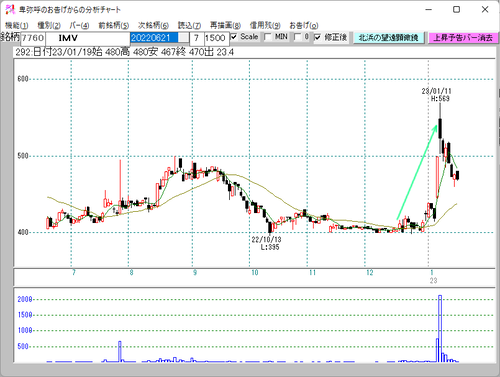Enable the MIN checkbox
The width and height of the screenshot is (500, 377).
tap(267, 37)
